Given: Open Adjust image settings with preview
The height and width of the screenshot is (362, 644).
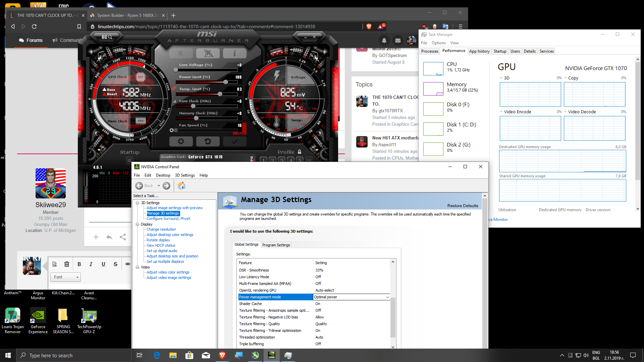Looking at the screenshot, I should 174,208.
